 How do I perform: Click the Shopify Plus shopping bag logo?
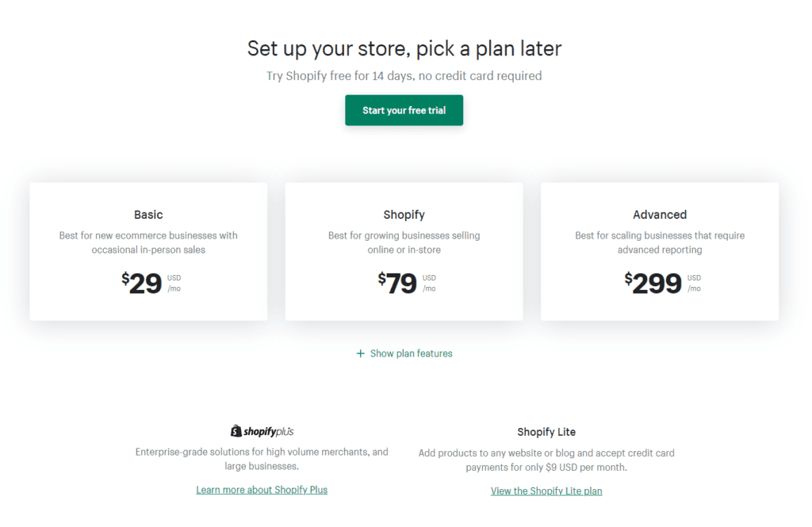[x=236, y=430]
